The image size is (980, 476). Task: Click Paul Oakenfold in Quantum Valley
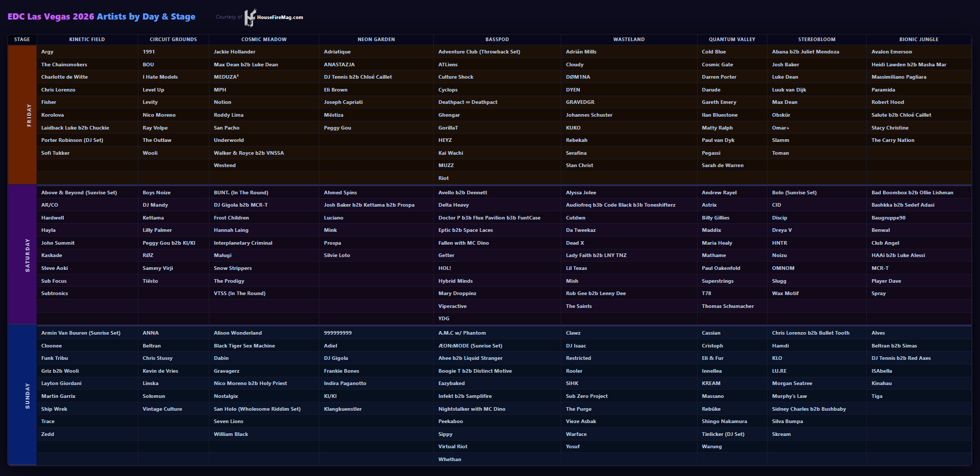[x=721, y=268]
